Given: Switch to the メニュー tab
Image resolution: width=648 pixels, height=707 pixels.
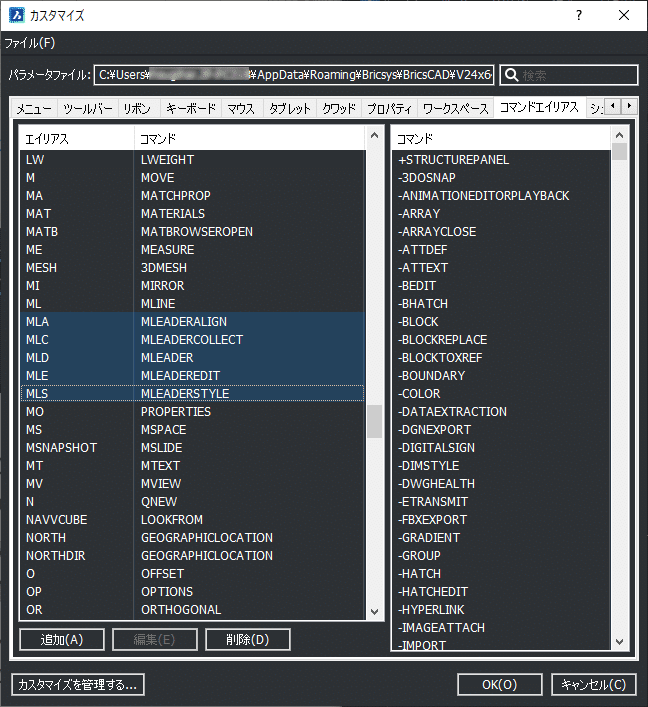Looking at the screenshot, I should tap(34, 109).
